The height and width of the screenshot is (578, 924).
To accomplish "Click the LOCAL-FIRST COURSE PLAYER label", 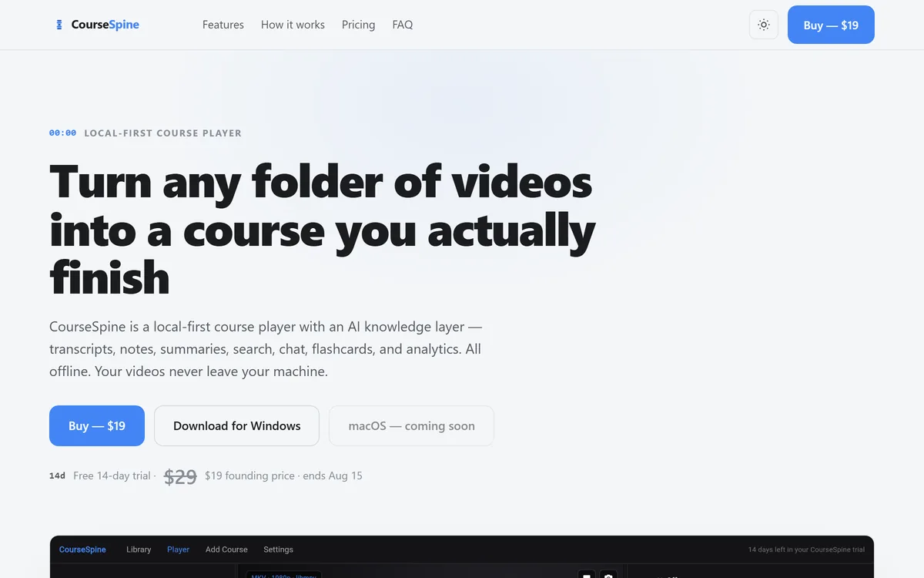I will point(162,133).
